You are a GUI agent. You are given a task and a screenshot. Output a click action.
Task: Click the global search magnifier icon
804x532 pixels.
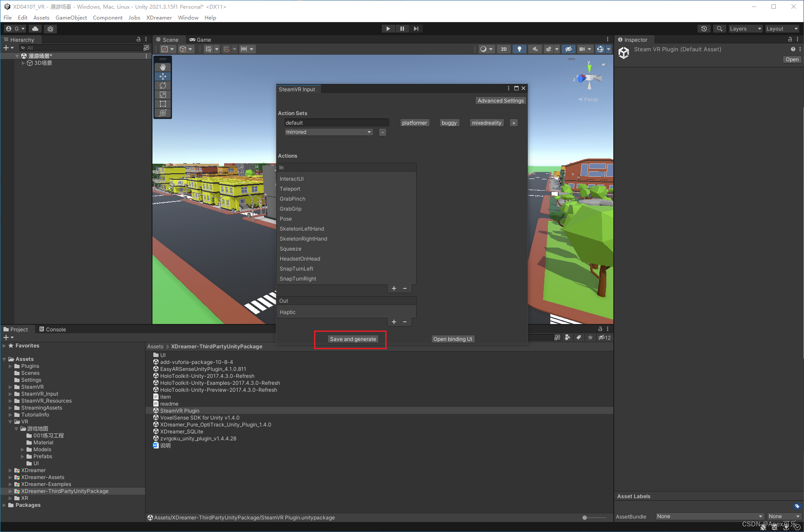(x=720, y=29)
